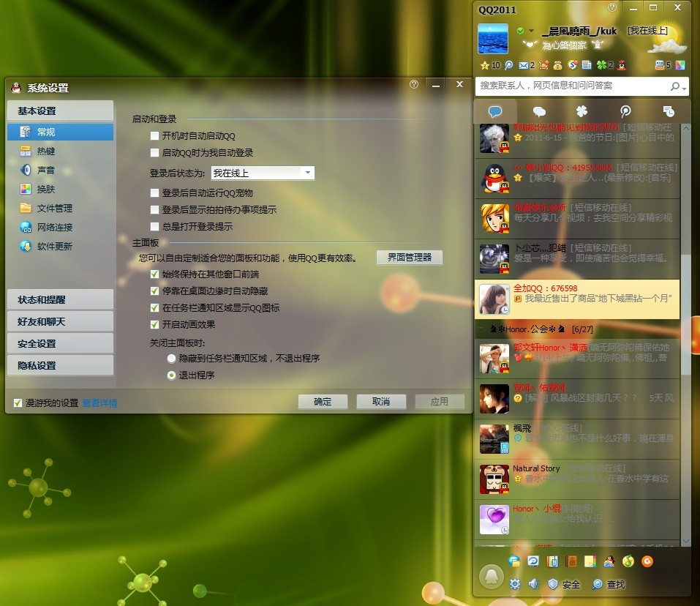The image size is (700, 606).
Task: Expand the 安全设置 settings section
Action: point(60,343)
